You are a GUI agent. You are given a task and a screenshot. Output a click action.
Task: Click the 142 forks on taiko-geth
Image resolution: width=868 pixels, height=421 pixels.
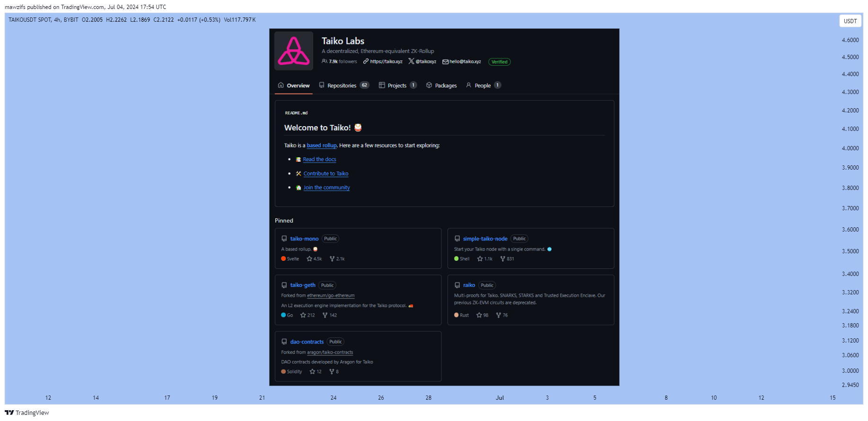330,315
